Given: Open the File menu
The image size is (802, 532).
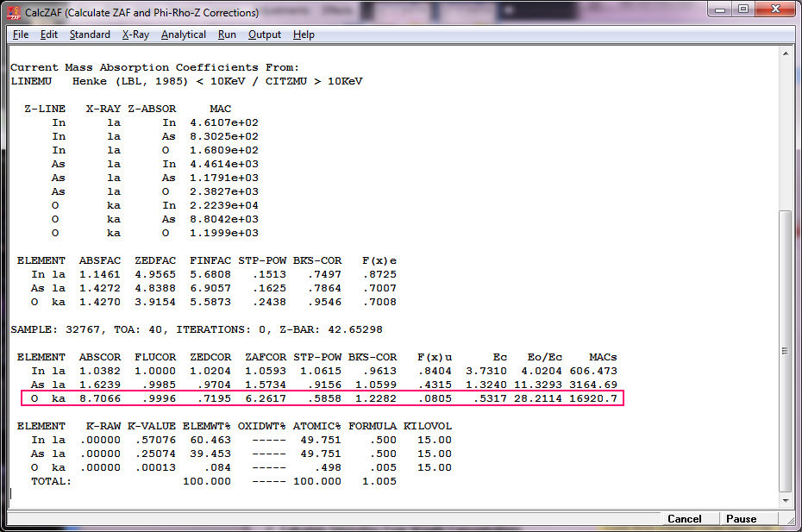Looking at the screenshot, I should coord(21,34).
